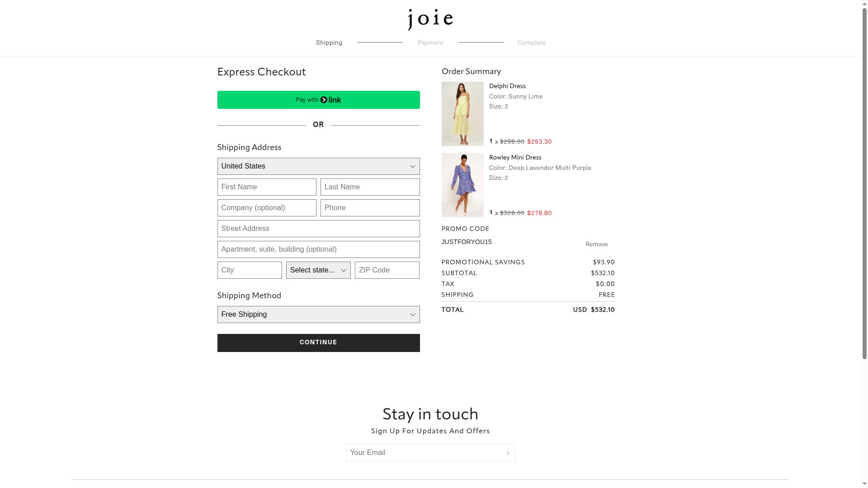Focus the First Name field
The image size is (868, 488).
pos(267,187)
